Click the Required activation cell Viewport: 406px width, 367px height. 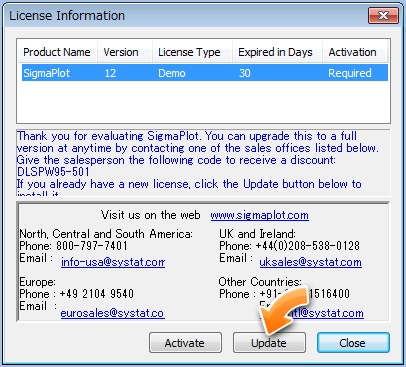click(x=350, y=73)
